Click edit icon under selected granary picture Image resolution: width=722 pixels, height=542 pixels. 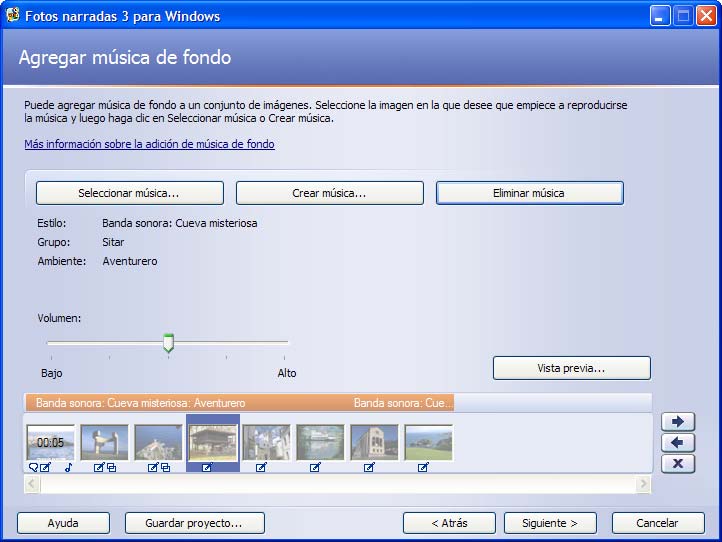coord(207,467)
